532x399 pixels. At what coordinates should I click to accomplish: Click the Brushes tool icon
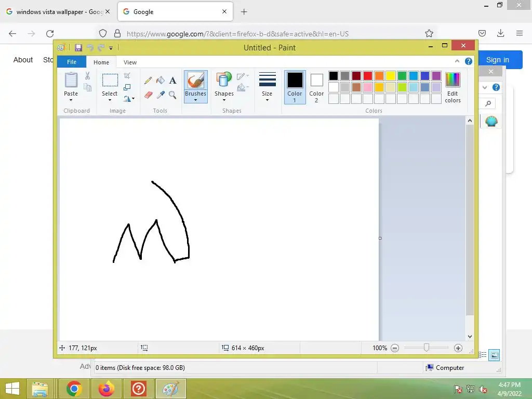(196, 81)
